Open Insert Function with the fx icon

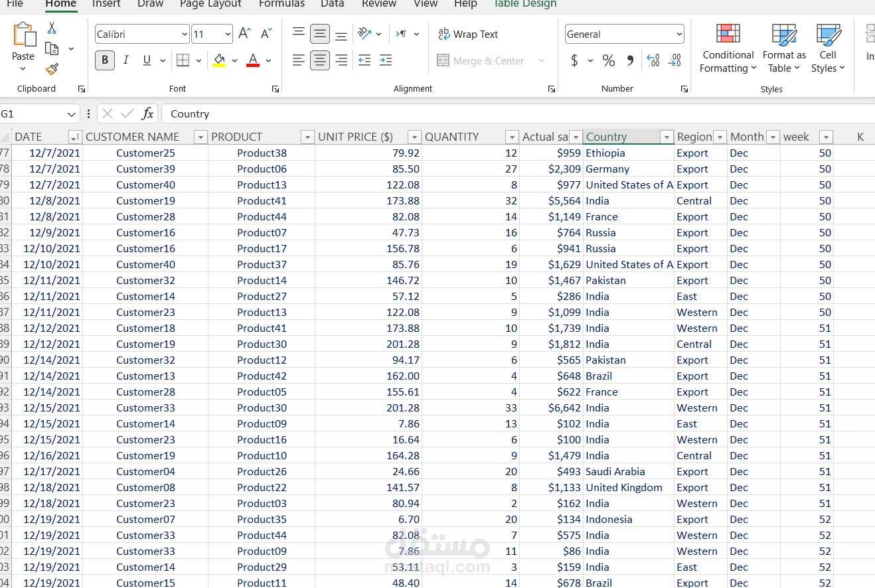(x=147, y=113)
